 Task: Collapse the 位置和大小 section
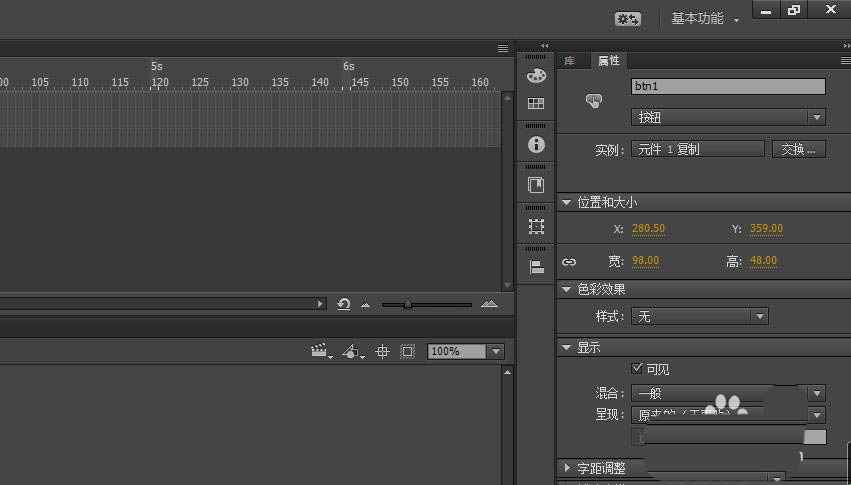(x=567, y=202)
